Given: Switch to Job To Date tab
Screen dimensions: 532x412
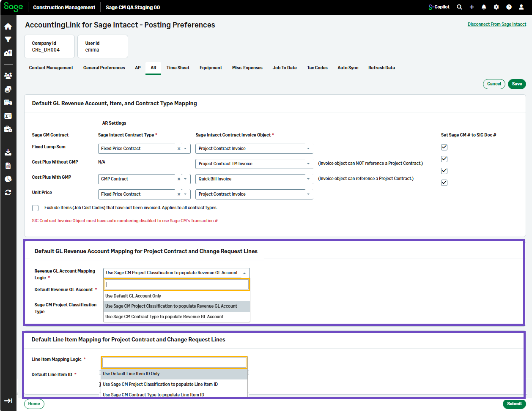Looking at the screenshot, I should (x=285, y=68).
